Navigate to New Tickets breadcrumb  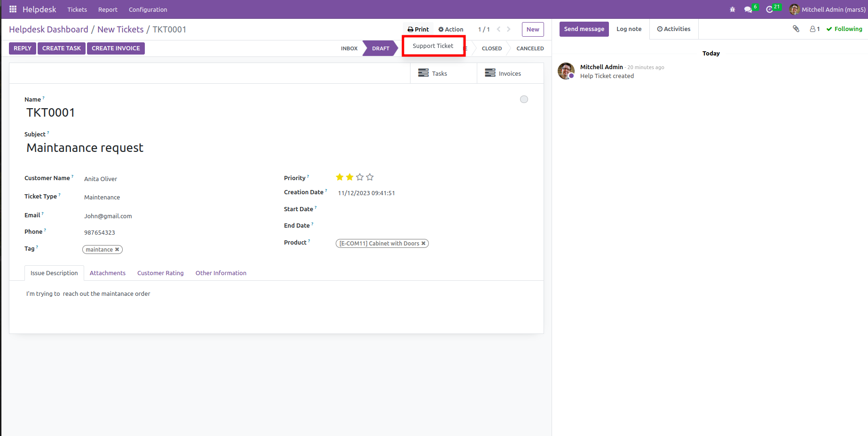[120, 29]
